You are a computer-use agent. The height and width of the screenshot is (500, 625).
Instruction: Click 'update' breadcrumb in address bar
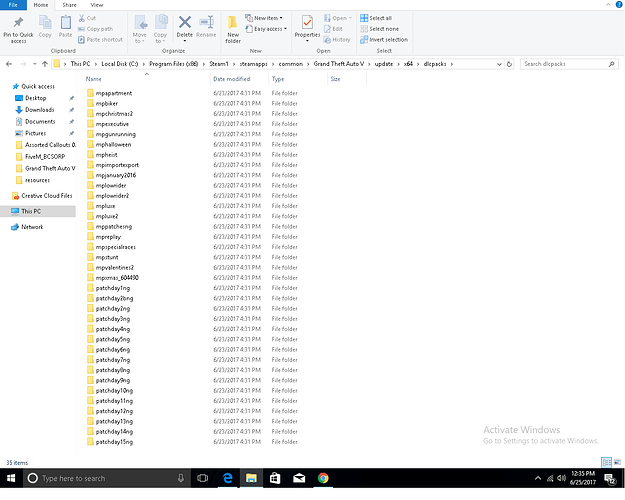coord(383,64)
